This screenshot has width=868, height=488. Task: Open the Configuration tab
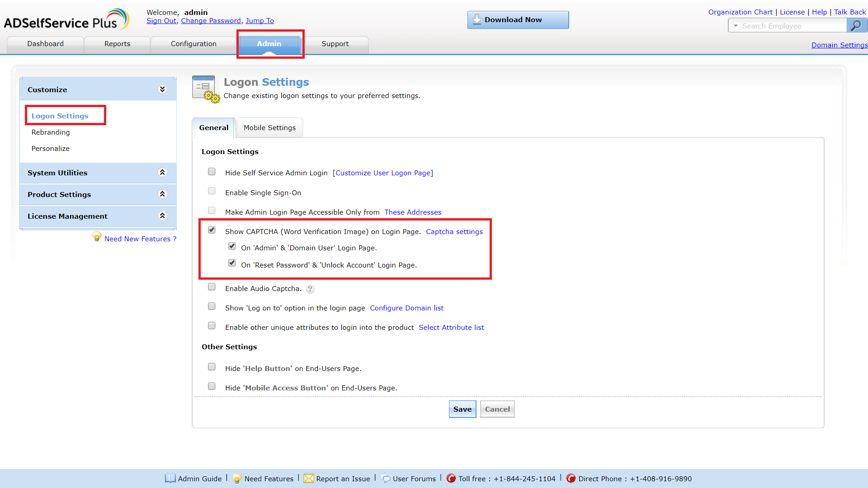click(193, 44)
